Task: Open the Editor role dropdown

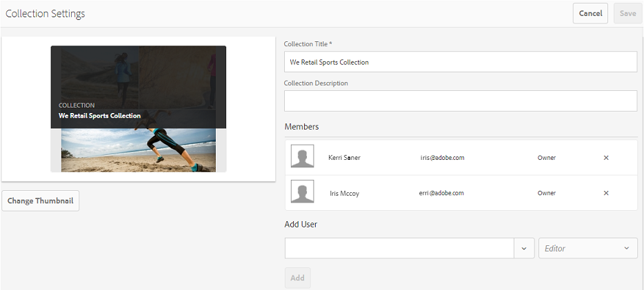Action: click(x=588, y=248)
